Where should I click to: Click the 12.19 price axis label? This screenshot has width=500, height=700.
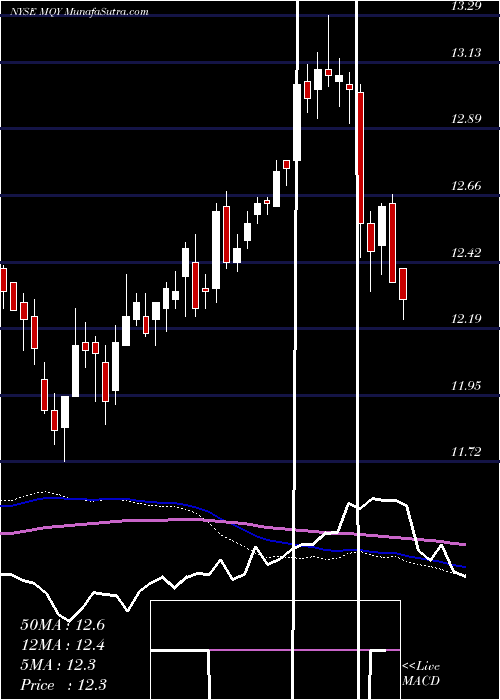466,319
